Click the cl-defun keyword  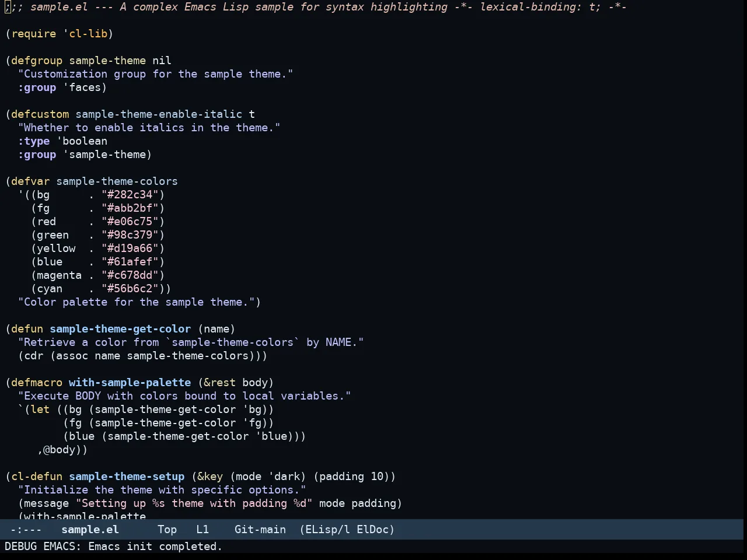(x=37, y=477)
